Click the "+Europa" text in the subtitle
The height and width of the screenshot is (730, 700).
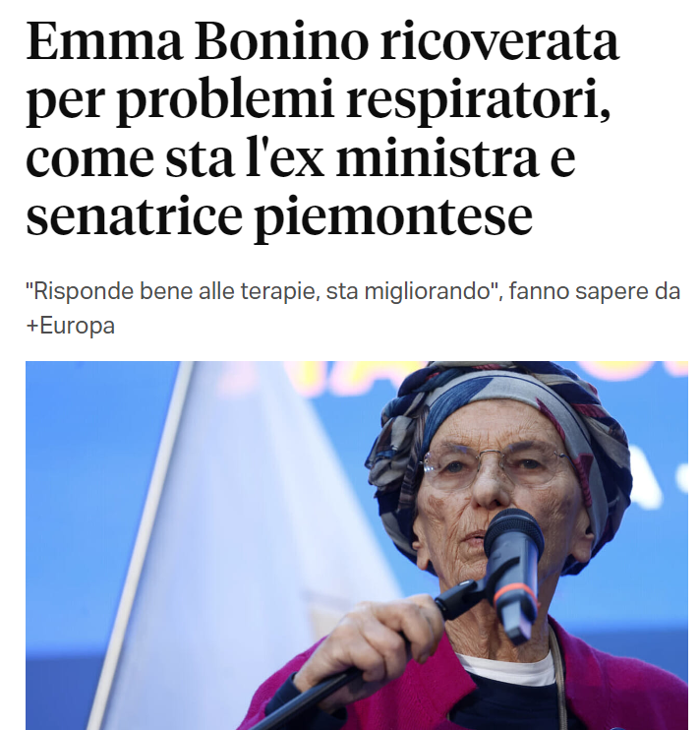click(x=70, y=326)
